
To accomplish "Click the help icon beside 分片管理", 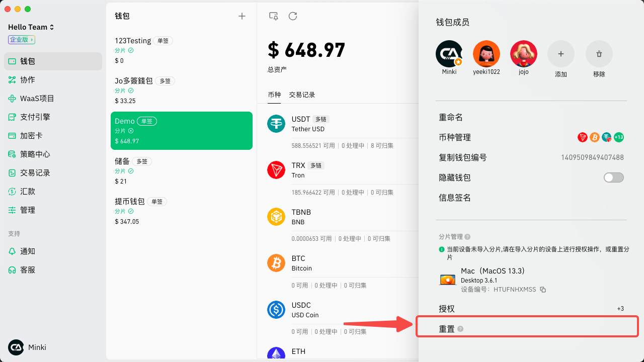I will tap(467, 237).
